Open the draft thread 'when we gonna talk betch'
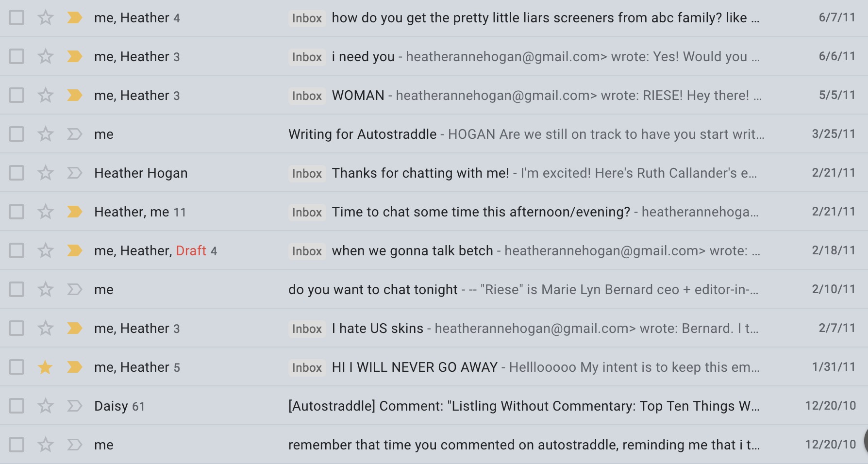The image size is (868, 464). pyautogui.click(x=434, y=250)
